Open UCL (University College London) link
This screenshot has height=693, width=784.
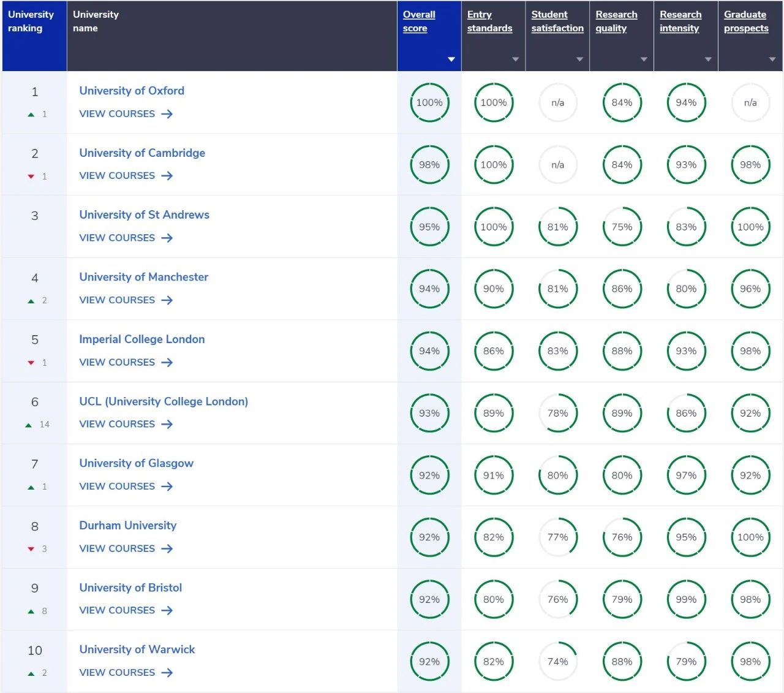click(x=164, y=401)
